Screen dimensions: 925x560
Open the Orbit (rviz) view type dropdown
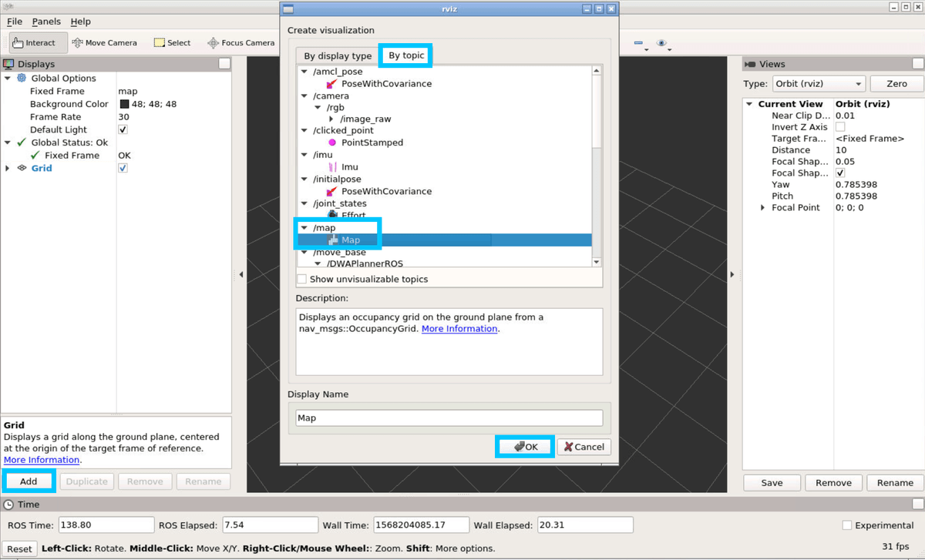[x=818, y=84]
